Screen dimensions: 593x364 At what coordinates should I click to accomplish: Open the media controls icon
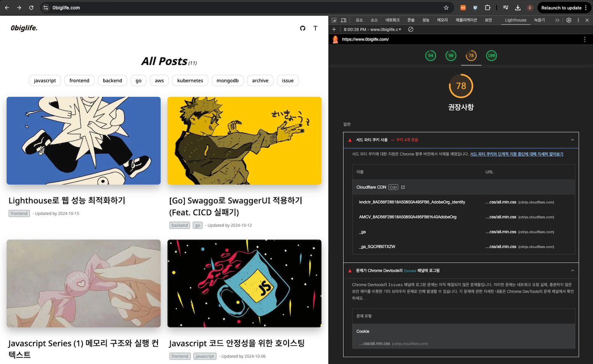pyautogui.click(x=506, y=8)
